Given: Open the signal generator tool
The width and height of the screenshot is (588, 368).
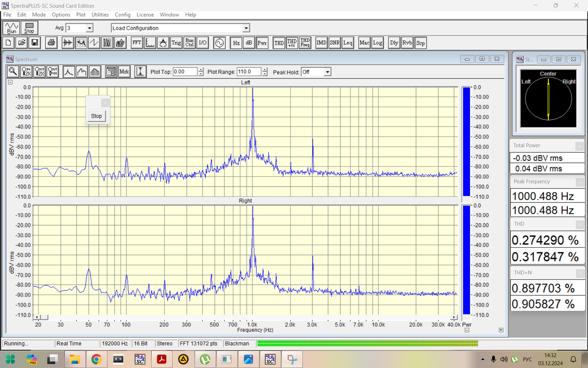Looking at the screenshot, I should [219, 43].
